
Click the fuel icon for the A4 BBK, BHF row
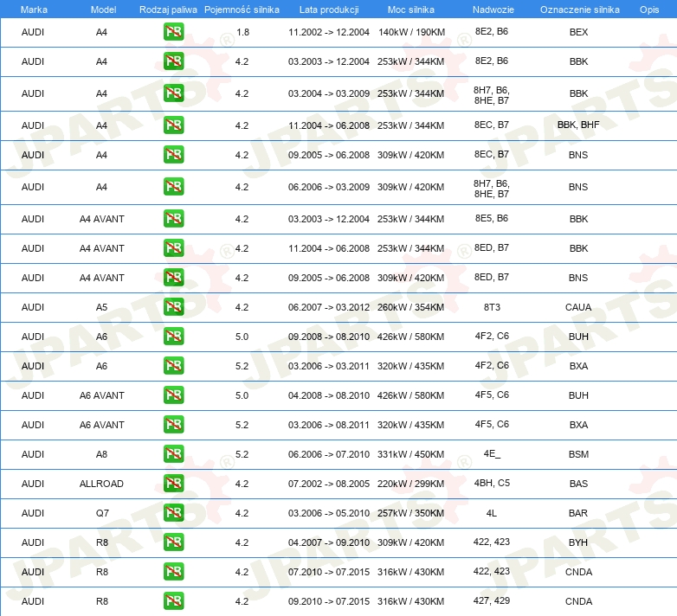coord(173,125)
